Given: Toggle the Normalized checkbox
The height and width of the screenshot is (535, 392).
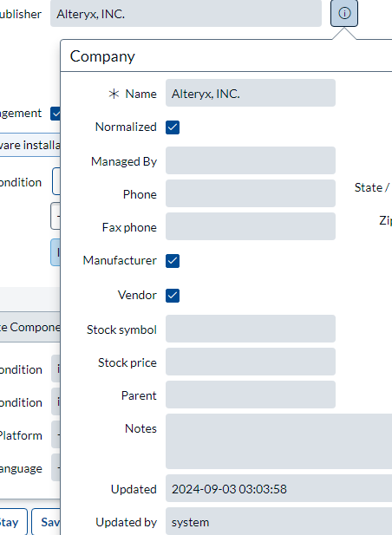Looking at the screenshot, I should (x=173, y=127).
